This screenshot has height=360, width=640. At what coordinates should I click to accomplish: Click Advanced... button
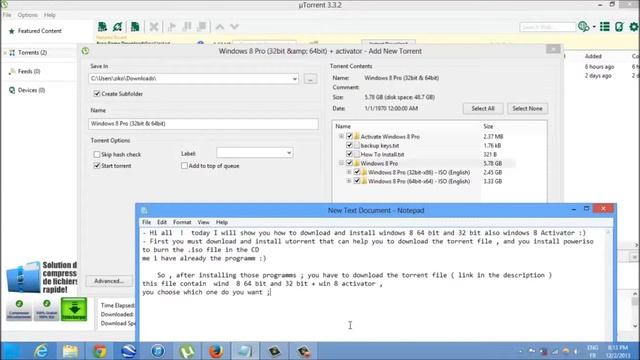tap(109, 281)
